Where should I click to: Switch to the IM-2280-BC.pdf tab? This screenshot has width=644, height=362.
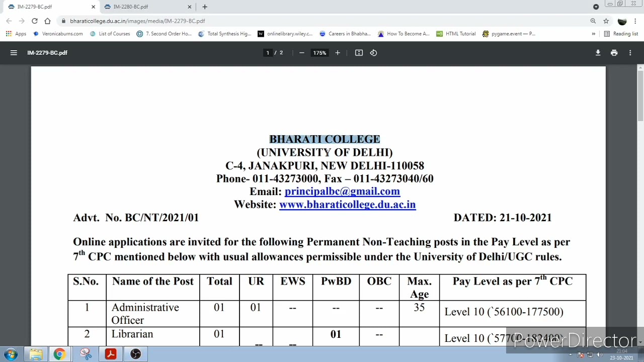pyautogui.click(x=148, y=7)
